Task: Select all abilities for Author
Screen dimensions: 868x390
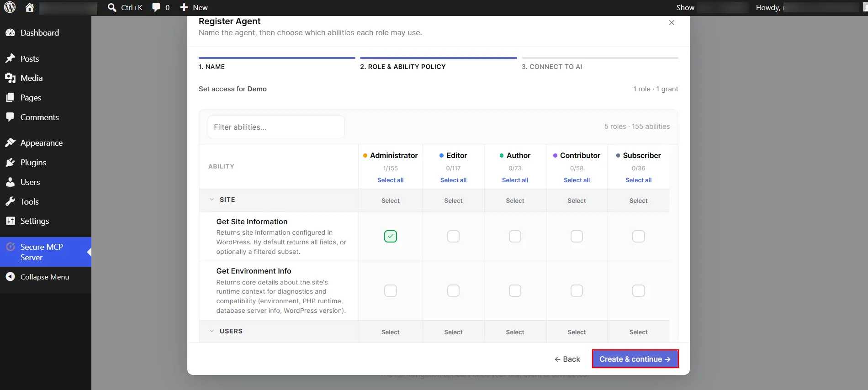Action: point(515,180)
